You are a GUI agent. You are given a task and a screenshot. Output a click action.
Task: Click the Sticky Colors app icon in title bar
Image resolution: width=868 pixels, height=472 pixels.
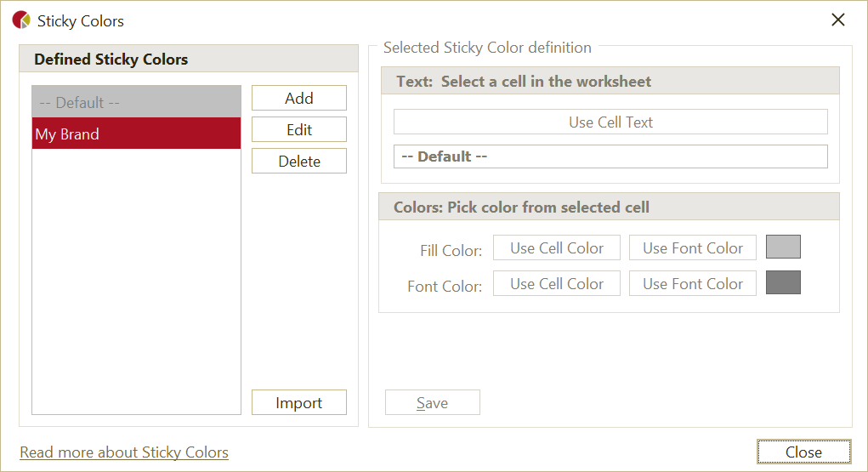pos(21,20)
